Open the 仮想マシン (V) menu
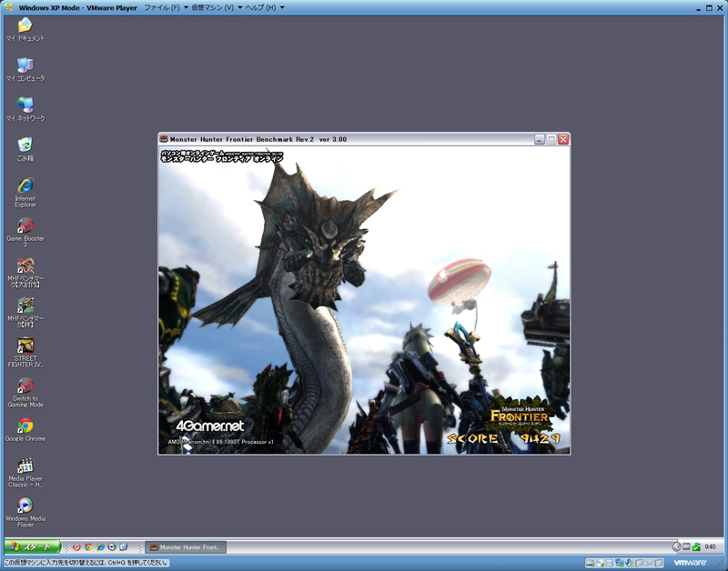Image resolution: width=728 pixels, height=571 pixels. (217, 7)
